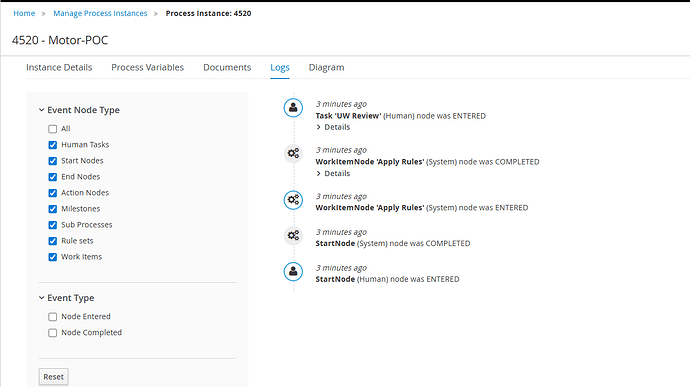Uncheck the Milestones checkbox
The height and width of the screenshot is (387, 690).
click(x=53, y=209)
